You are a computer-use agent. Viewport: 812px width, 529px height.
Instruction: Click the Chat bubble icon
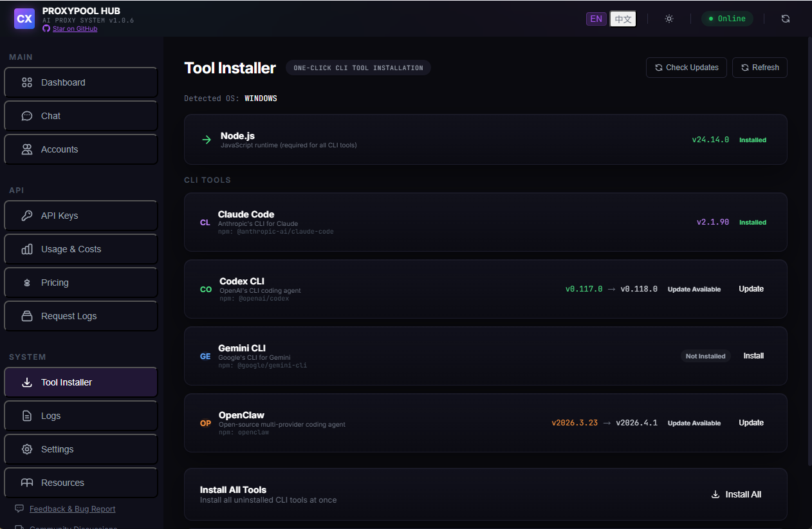(27, 116)
